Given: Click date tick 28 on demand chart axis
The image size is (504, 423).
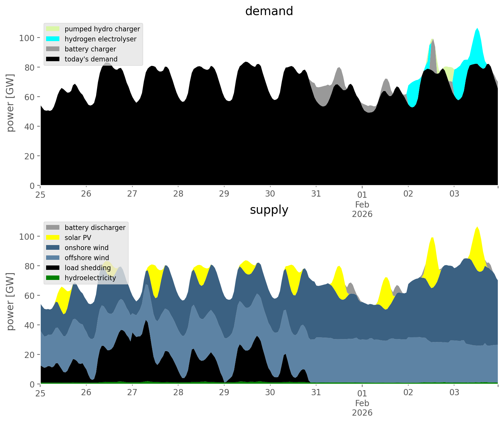Looking at the screenshot, I should coord(178,194).
